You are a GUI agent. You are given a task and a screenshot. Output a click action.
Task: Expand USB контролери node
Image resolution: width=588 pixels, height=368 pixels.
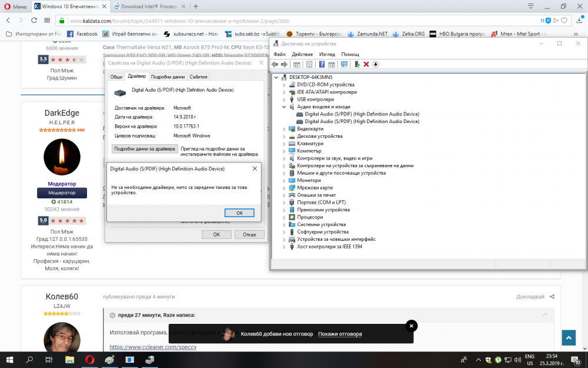[284, 100]
